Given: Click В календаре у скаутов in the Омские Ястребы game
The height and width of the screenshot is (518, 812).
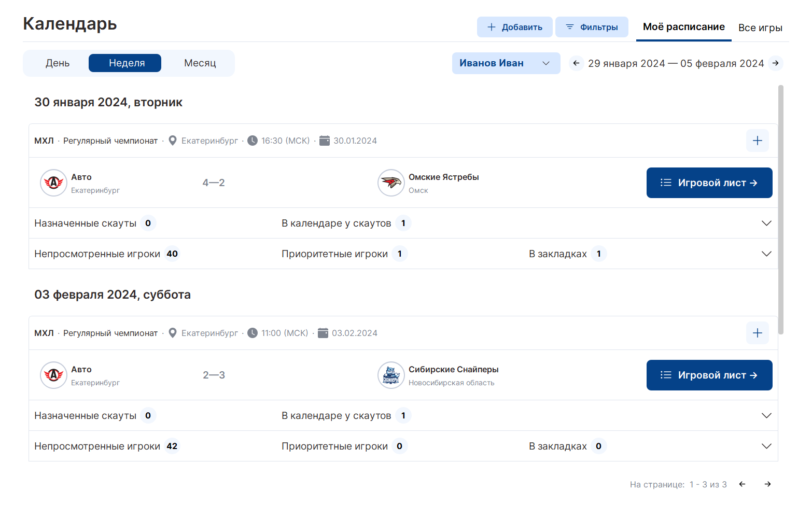Looking at the screenshot, I should pyautogui.click(x=346, y=223).
